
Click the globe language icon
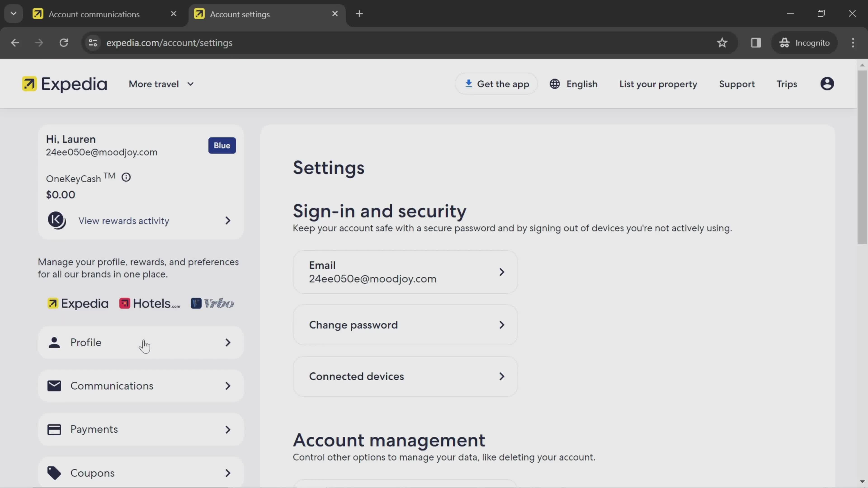555,84
